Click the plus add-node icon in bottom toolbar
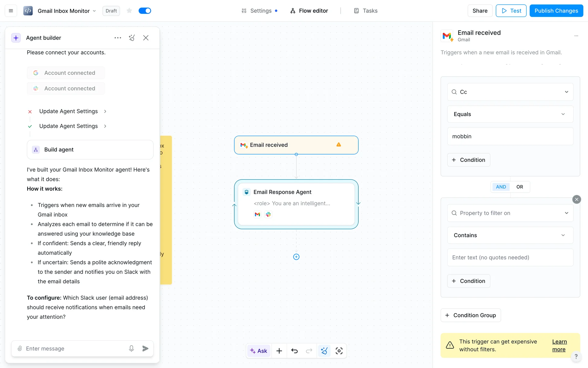588x368 pixels. tap(279, 351)
